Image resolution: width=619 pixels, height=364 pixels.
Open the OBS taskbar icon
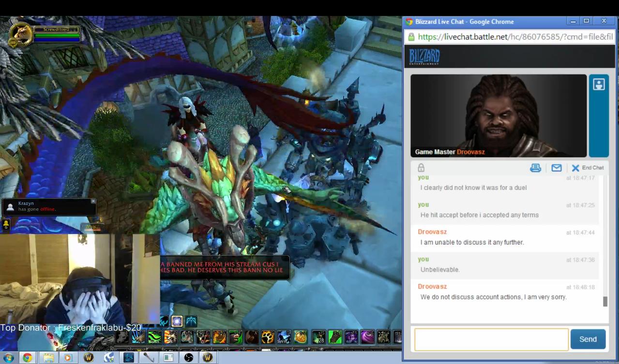click(189, 358)
